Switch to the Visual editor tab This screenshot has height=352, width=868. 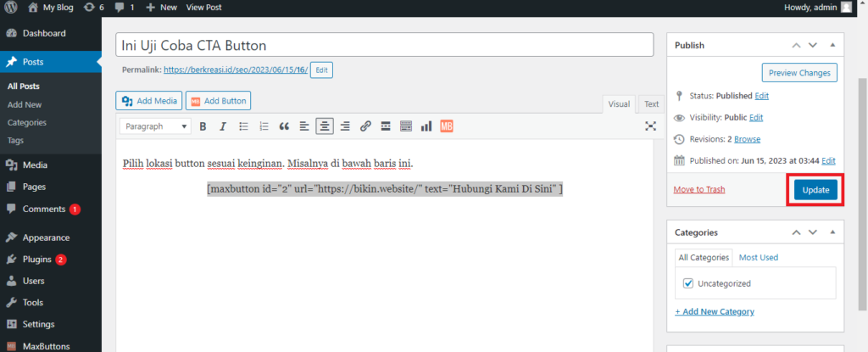point(619,103)
